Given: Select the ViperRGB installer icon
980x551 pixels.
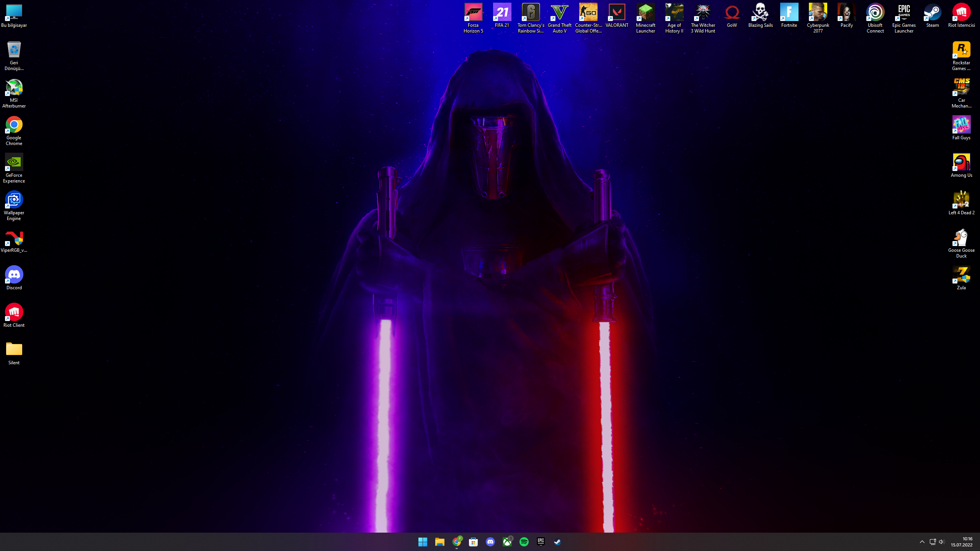Looking at the screenshot, I should (14, 241).
